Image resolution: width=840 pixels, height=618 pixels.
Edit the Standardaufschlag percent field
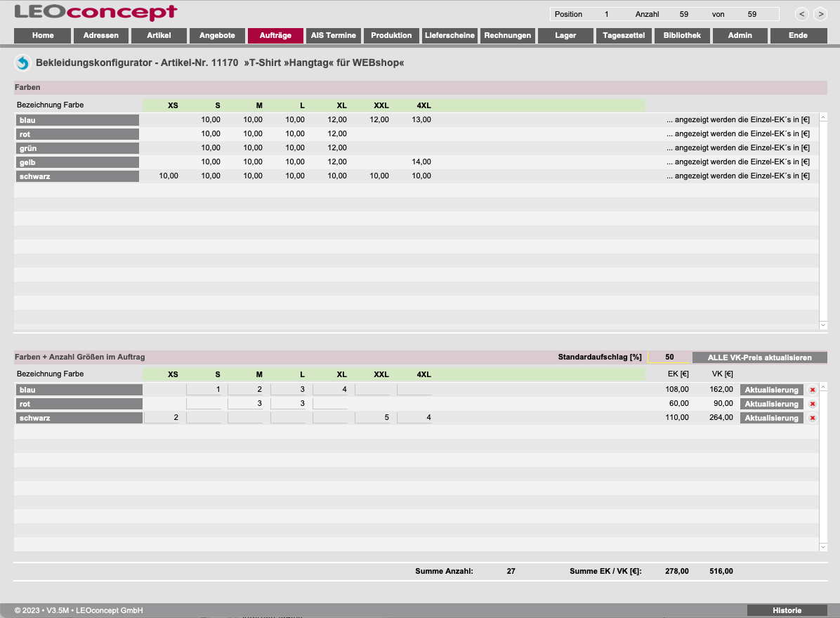click(669, 357)
